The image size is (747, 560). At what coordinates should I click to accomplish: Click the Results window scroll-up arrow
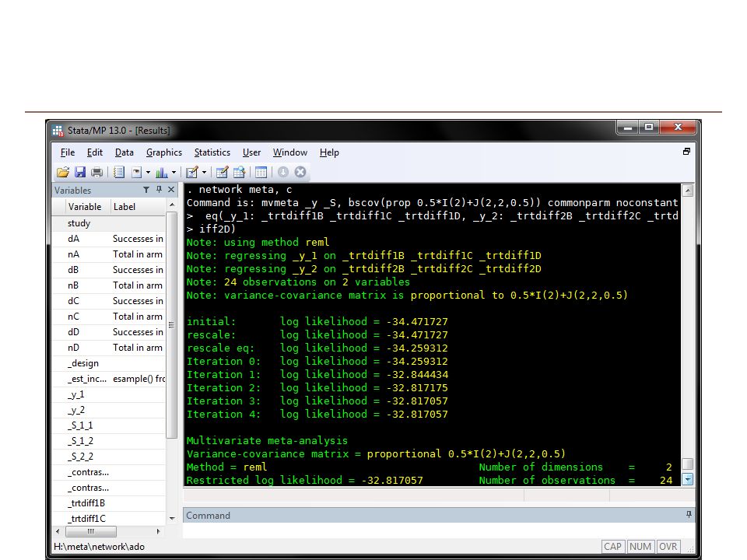[x=687, y=191]
